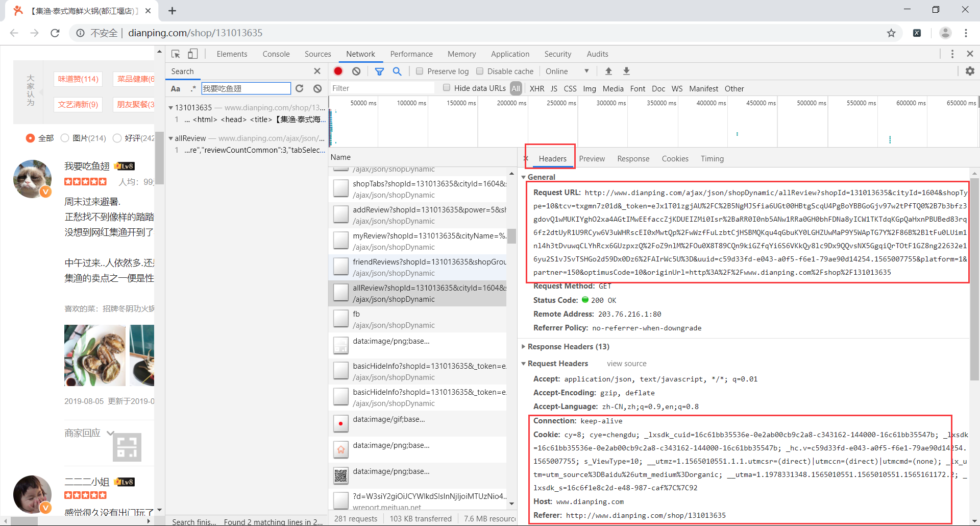Viewport: 980px width, 526px height.
Task: Select 全部 reviews radio button
Action: [x=30, y=138]
